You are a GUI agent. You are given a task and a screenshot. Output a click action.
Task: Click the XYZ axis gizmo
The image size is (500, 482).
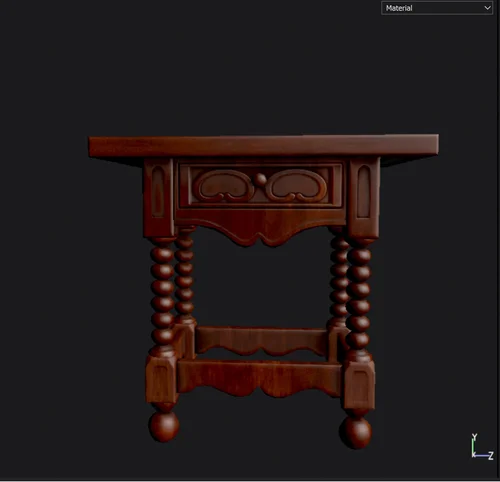(482, 447)
